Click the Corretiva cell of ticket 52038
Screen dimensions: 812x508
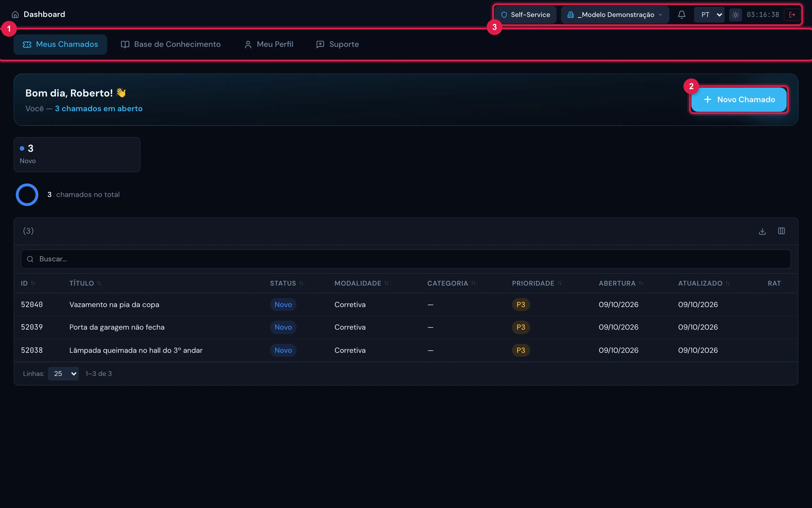coord(350,350)
